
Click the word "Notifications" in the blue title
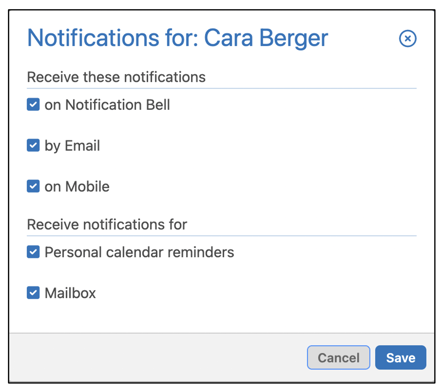[93, 38]
